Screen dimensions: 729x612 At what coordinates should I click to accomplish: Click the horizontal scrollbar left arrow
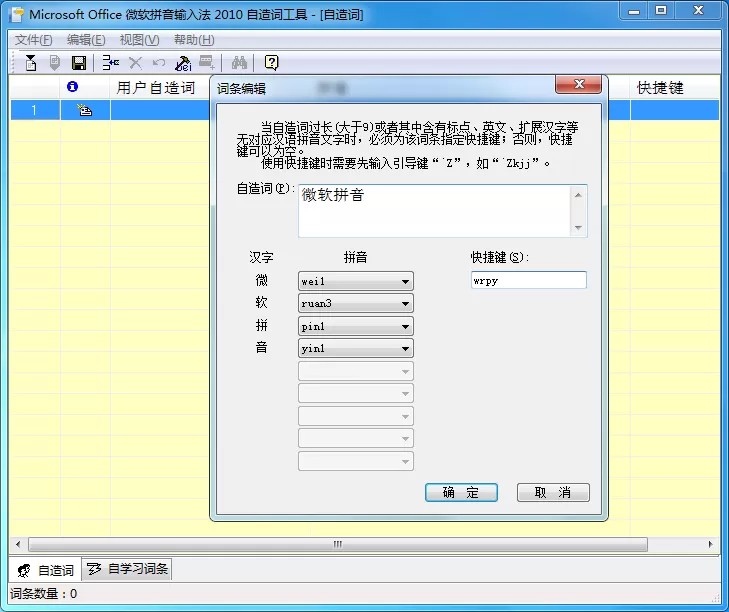(18, 544)
